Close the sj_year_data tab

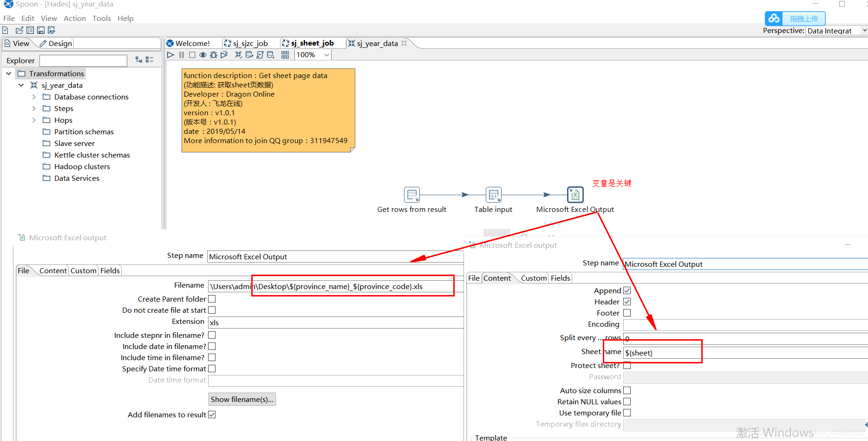point(404,43)
